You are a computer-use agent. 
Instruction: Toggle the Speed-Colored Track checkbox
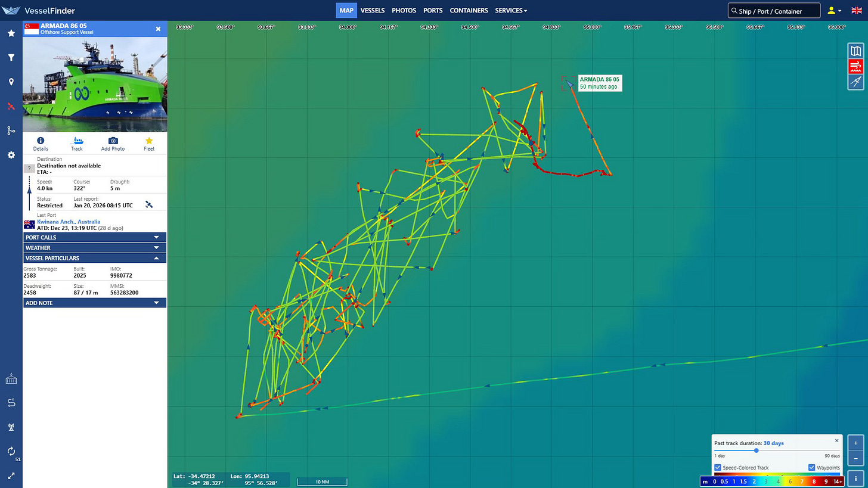(718, 467)
